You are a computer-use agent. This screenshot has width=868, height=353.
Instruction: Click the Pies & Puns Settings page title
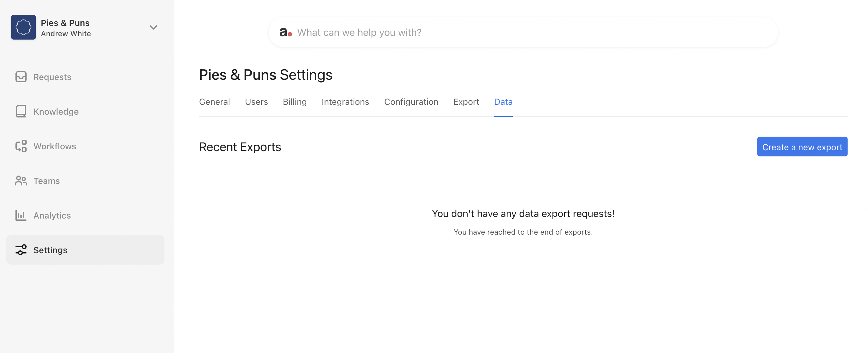(x=266, y=75)
